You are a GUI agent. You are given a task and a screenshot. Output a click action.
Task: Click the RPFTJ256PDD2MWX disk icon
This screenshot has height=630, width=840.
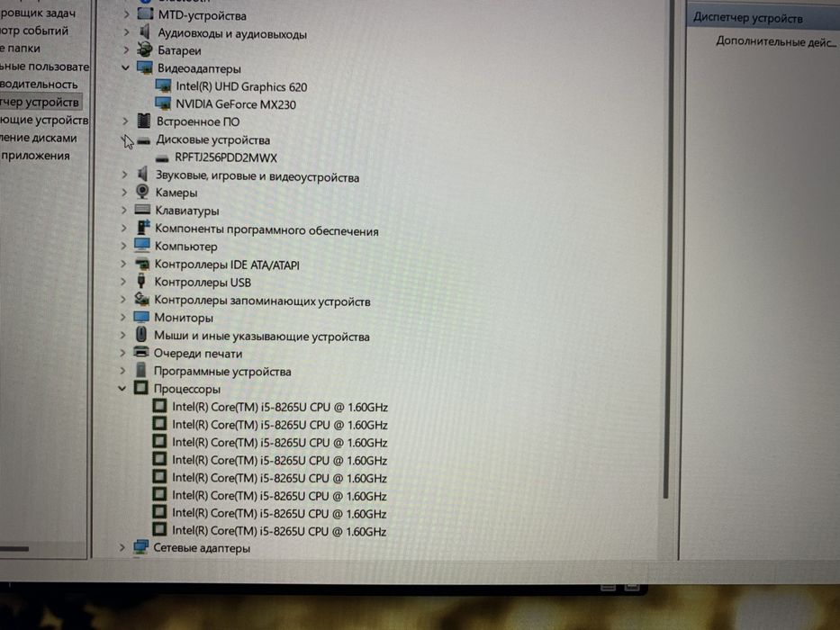click(x=162, y=158)
